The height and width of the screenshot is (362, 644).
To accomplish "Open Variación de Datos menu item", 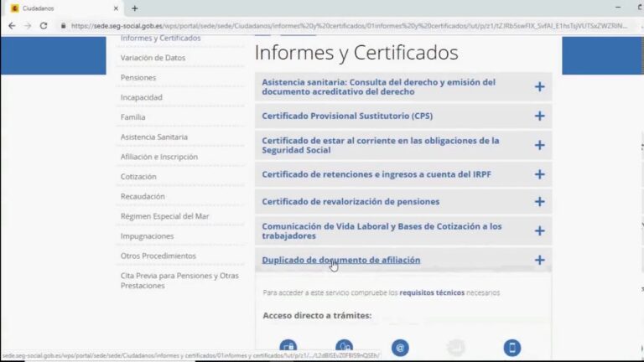I will 153,58.
